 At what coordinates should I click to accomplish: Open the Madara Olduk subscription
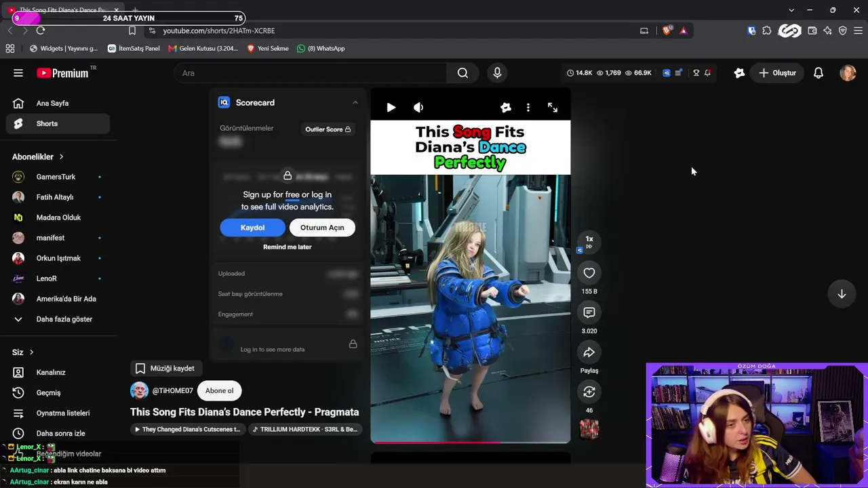click(58, 218)
